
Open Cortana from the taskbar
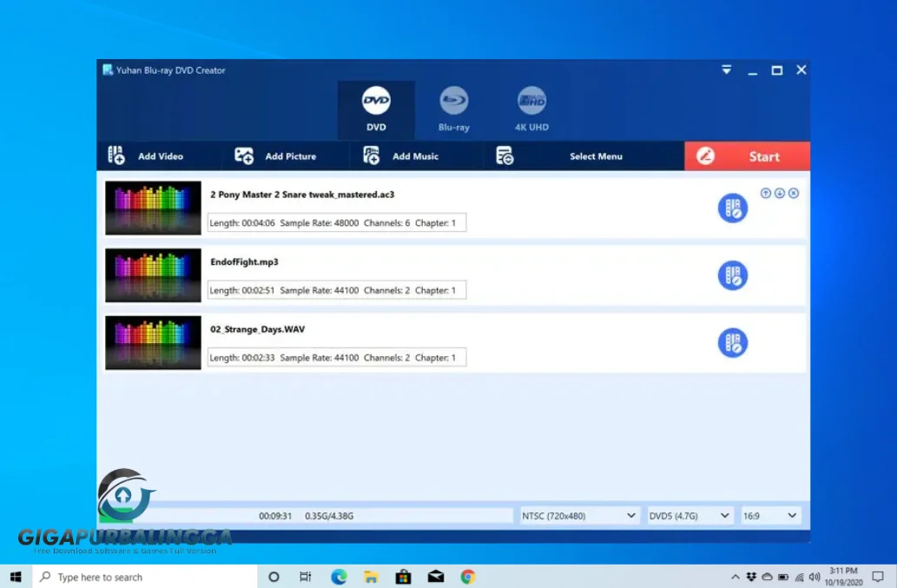click(274, 577)
